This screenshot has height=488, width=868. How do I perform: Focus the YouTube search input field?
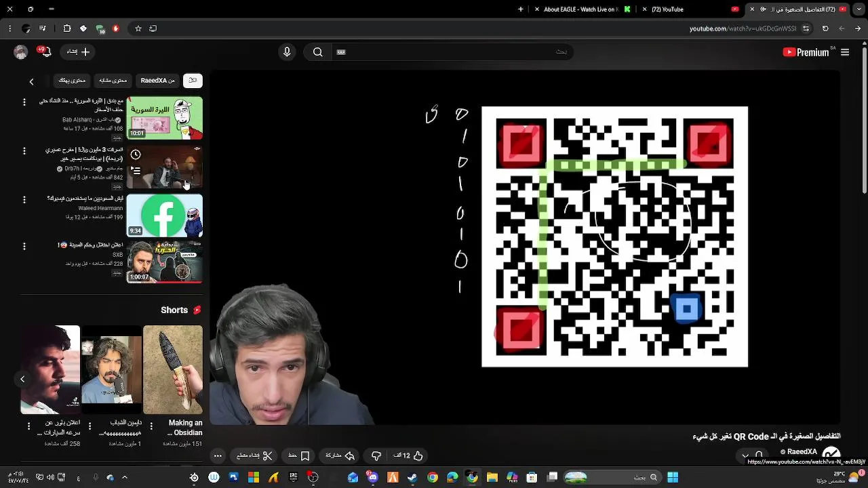pyautogui.click(x=451, y=52)
